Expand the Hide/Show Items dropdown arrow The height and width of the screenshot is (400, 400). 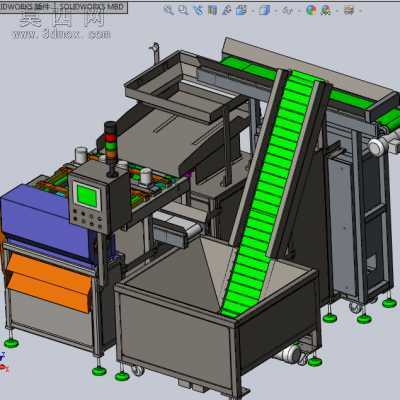299,11
